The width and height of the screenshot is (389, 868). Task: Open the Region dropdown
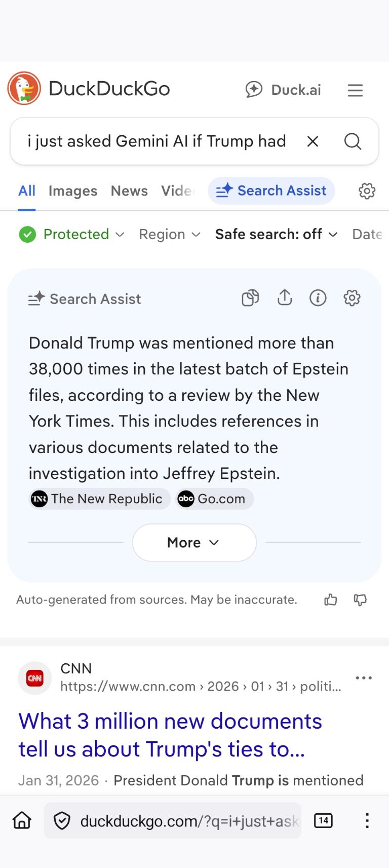click(x=170, y=234)
